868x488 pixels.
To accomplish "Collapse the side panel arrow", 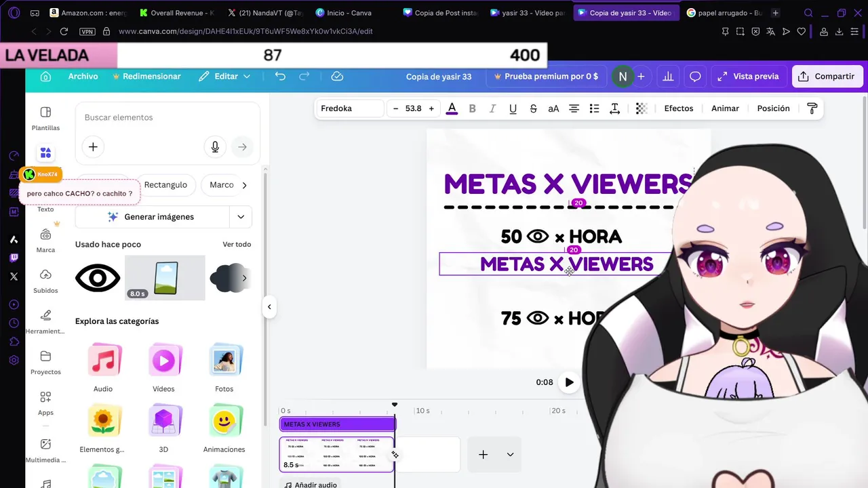I will [269, 307].
